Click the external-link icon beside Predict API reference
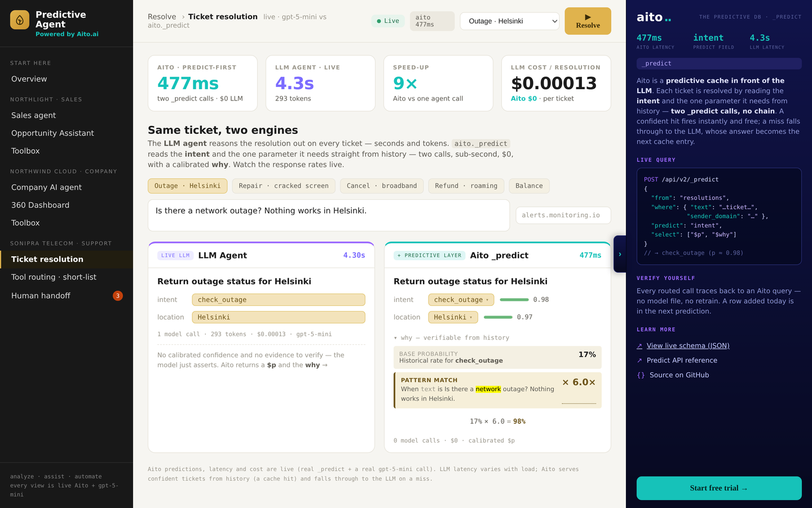Viewport: 812px width, 508px height. click(639, 360)
